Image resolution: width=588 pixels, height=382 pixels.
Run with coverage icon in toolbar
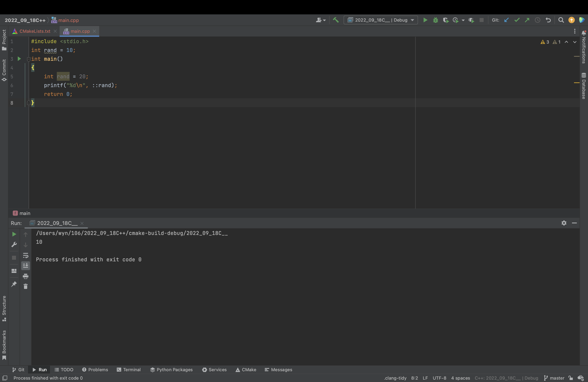point(446,20)
